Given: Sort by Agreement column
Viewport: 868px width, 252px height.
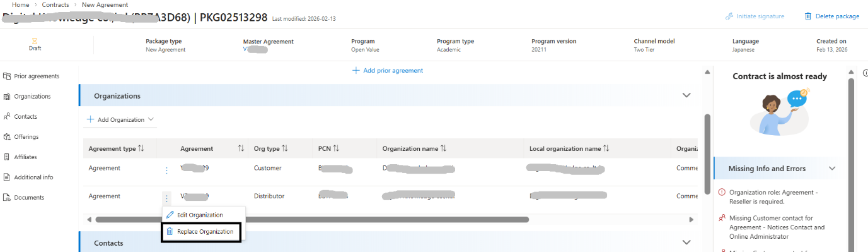Looking at the screenshot, I should (241, 148).
